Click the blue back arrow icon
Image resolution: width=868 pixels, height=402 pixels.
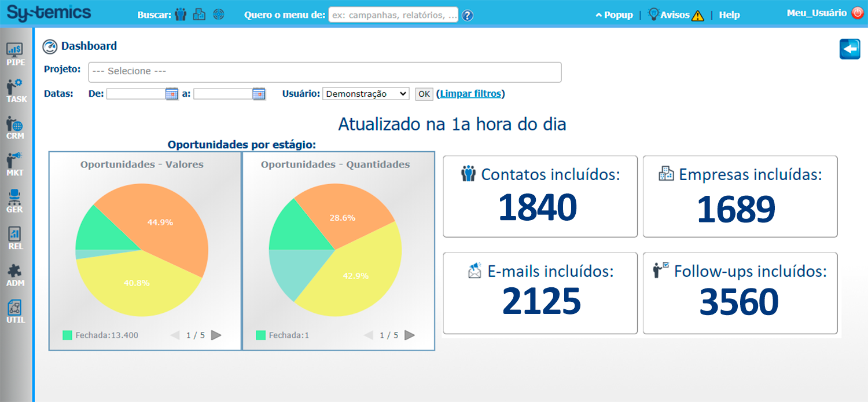[x=849, y=49]
